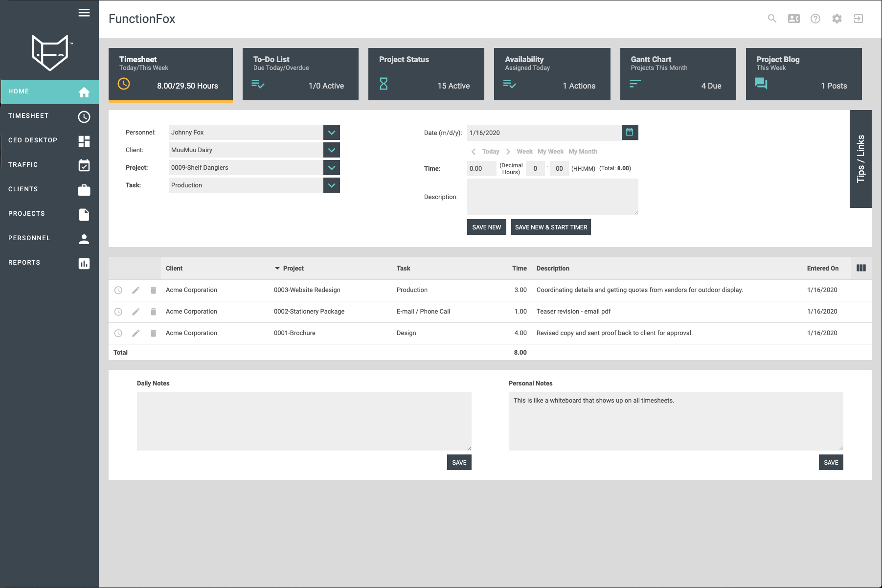The width and height of the screenshot is (882, 588).
Task: Click the Description text area
Action: [x=553, y=197]
